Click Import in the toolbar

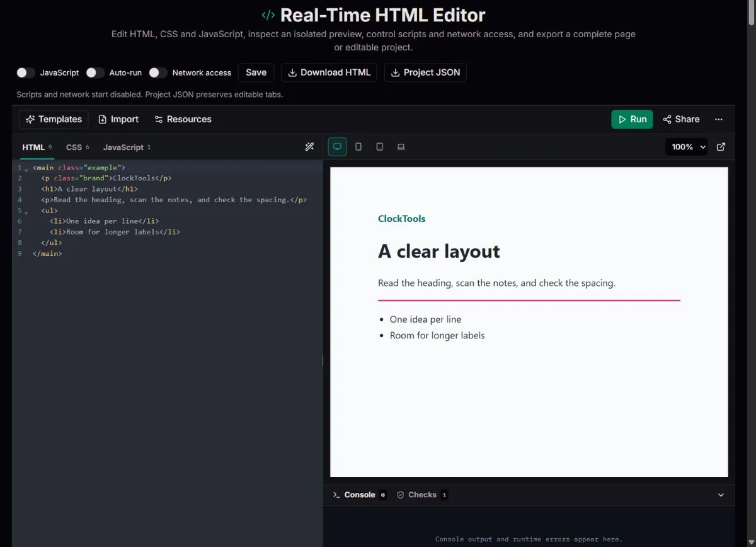click(118, 119)
